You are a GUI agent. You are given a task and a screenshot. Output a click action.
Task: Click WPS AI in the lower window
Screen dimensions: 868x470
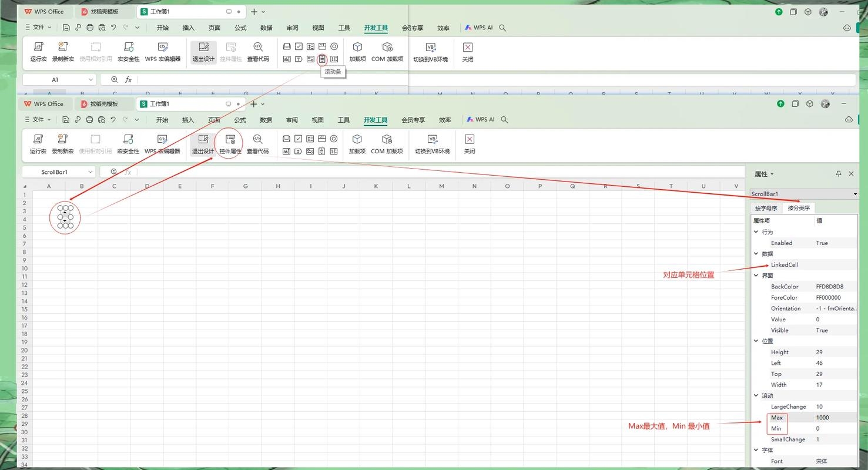(x=480, y=120)
